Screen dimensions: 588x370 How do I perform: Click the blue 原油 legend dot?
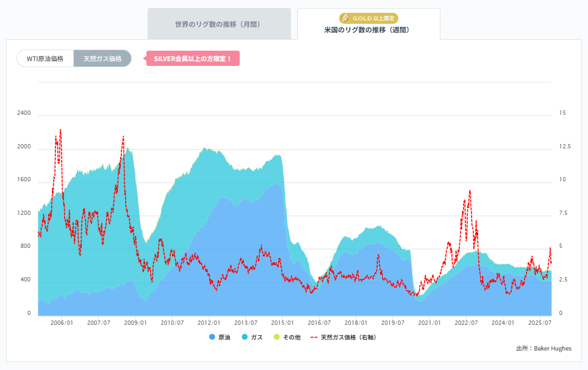coord(211,336)
